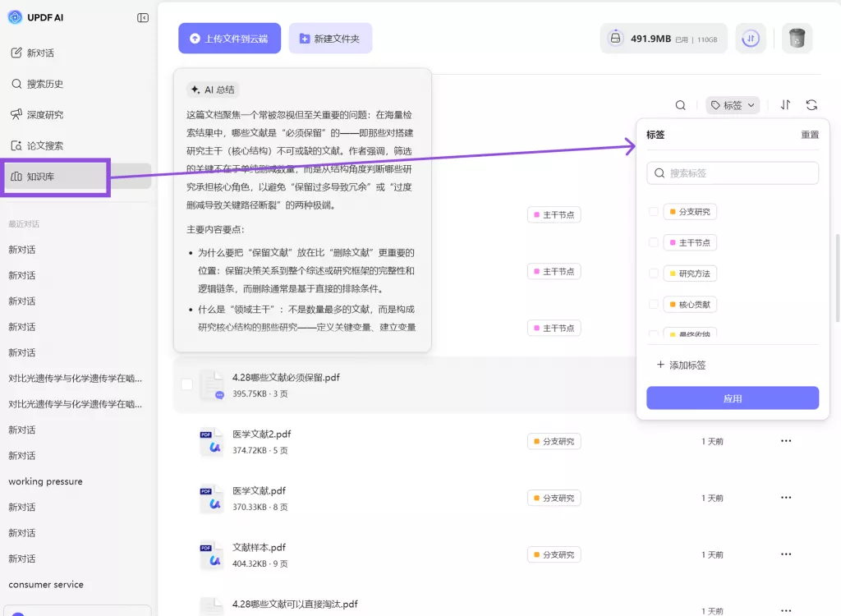Click the 分支研究 tag on 文献样本.pdf row
Viewport: 841px width, 616px height.
(x=554, y=554)
